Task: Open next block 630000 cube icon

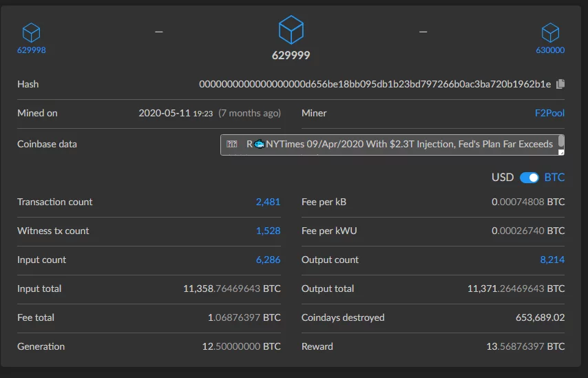Action: click(x=550, y=32)
